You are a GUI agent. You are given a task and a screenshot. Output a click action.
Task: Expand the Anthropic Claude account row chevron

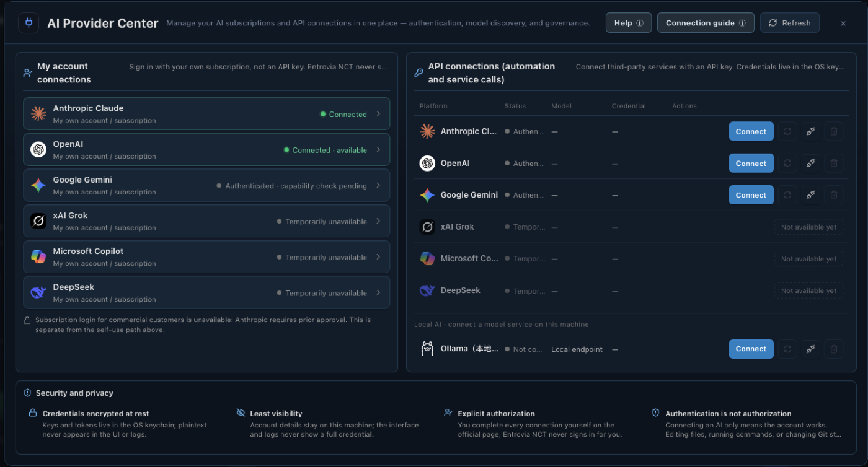(378, 114)
